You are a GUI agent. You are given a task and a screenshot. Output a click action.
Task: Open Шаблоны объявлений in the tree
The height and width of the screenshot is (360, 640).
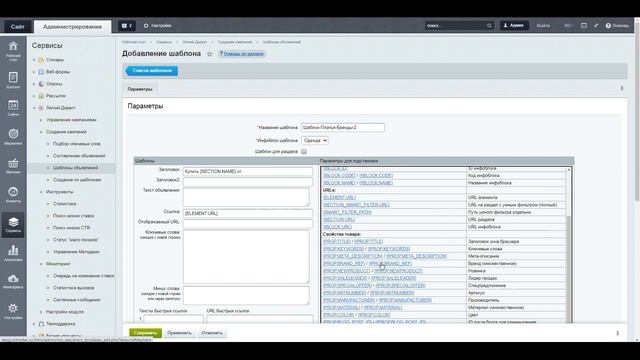point(76,168)
